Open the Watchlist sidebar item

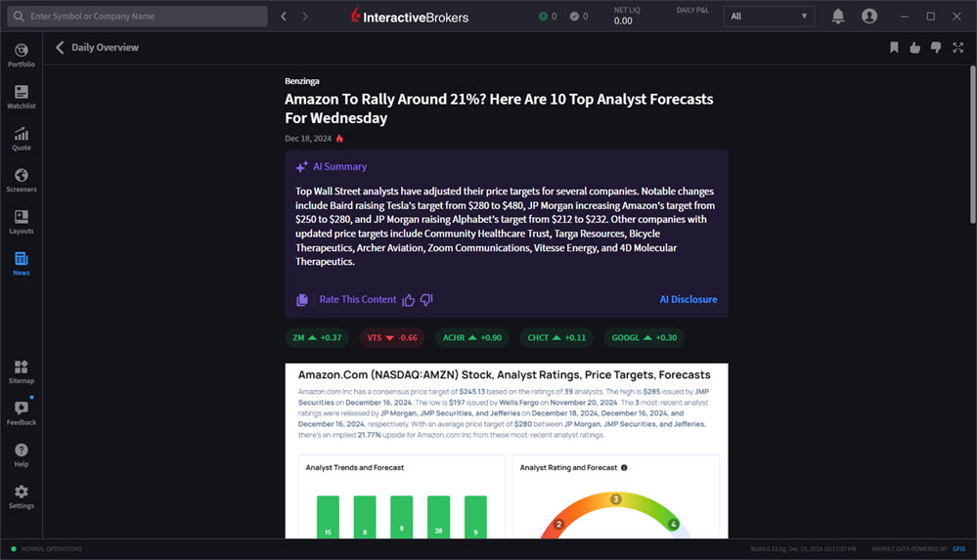(x=22, y=97)
